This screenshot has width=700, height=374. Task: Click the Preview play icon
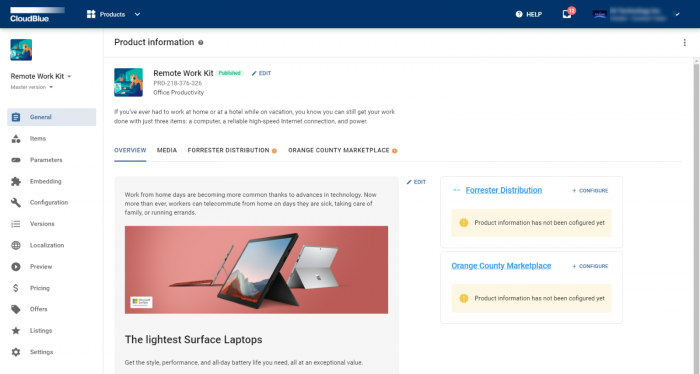pyautogui.click(x=16, y=266)
